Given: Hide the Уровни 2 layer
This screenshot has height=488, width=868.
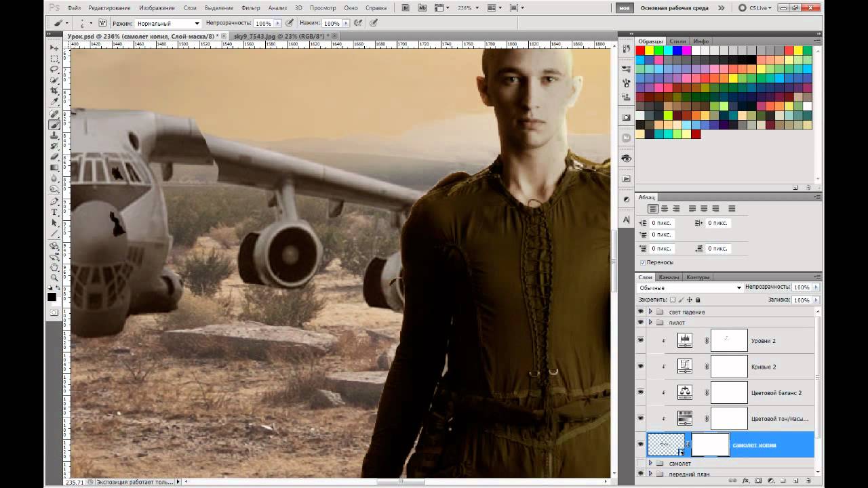Looking at the screenshot, I should pyautogui.click(x=640, y=340).
